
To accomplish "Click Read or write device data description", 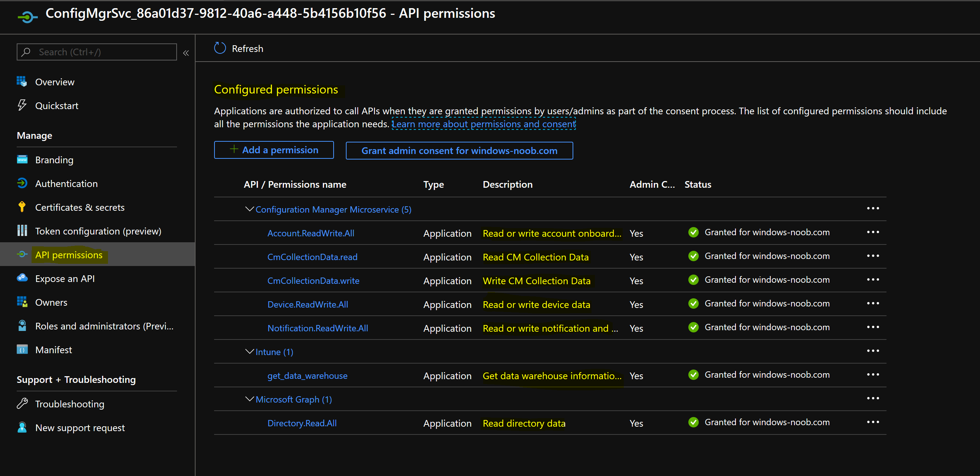I will (536, 305).
